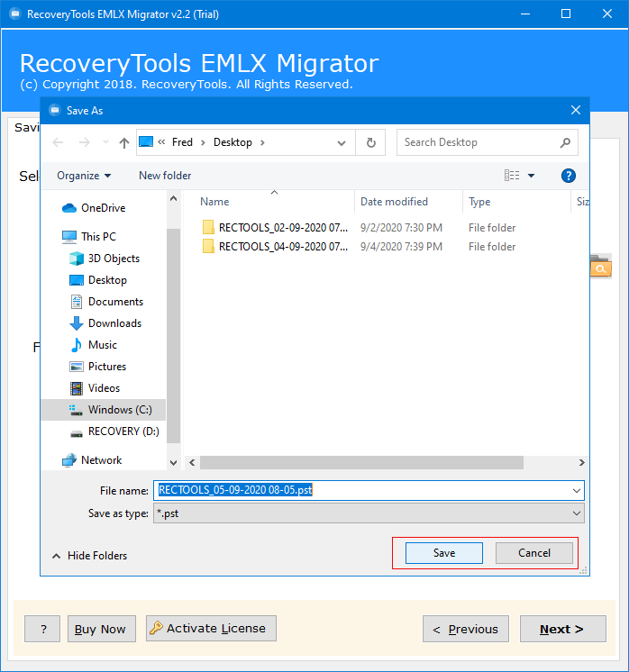This screenshot has height=672, width=629.
Task: Open Save as type dropdown
Action: [x=577, y=513]
